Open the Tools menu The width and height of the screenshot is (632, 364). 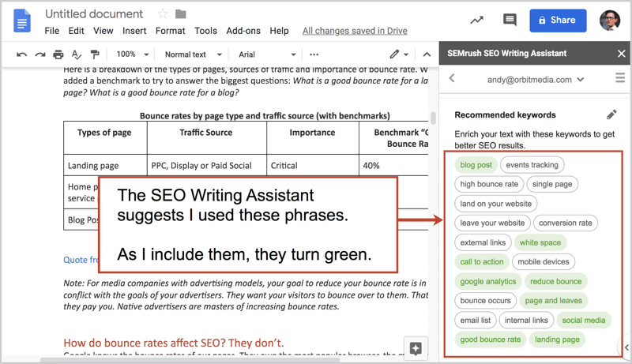point(205,31)
